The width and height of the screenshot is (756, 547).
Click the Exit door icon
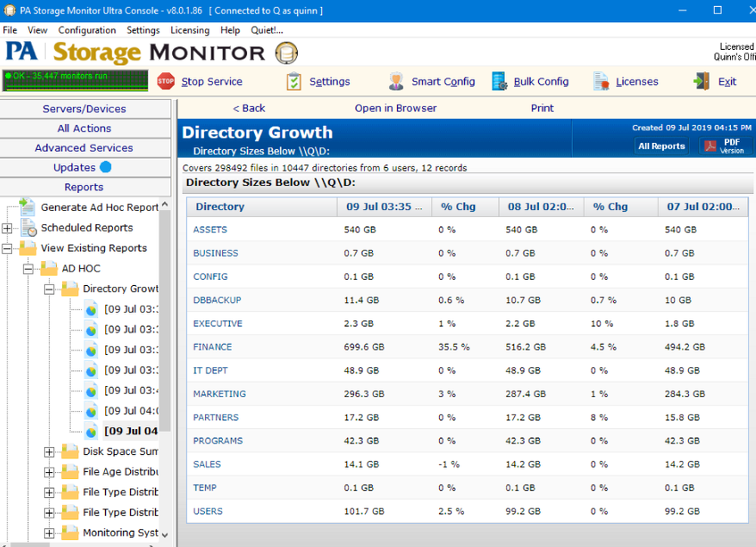702,81
